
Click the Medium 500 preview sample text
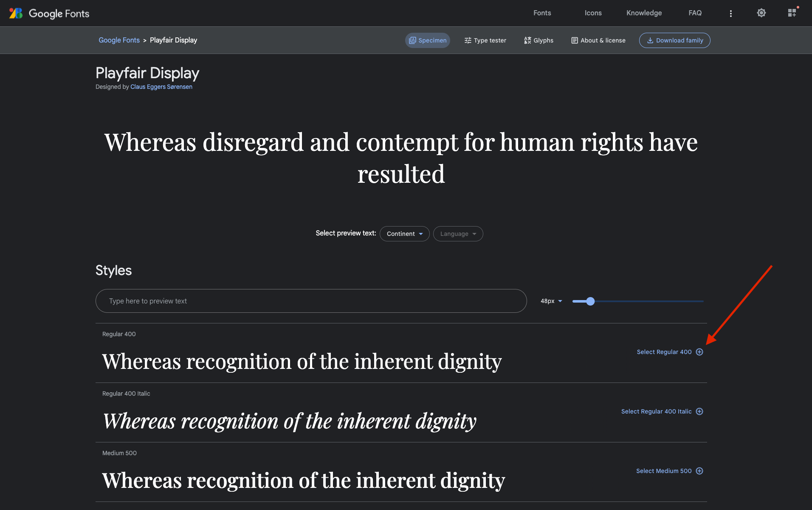(x=304, y=481)
